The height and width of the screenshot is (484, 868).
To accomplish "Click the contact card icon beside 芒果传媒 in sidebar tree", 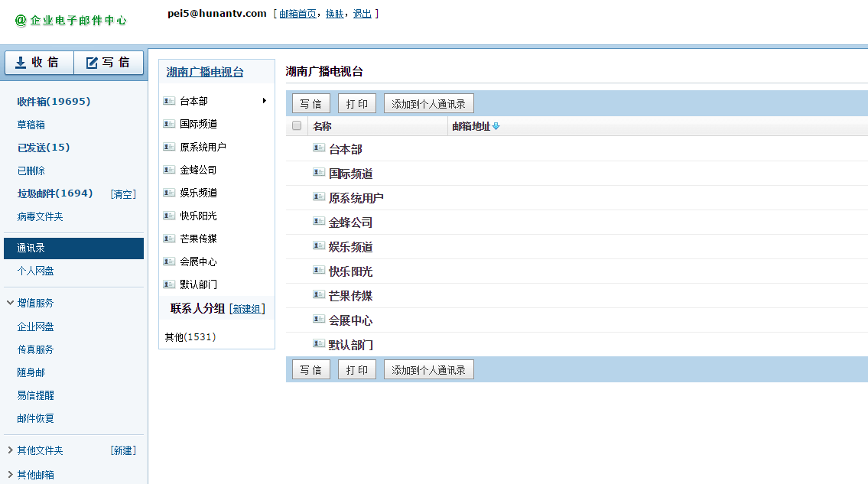I will (169, 238).
